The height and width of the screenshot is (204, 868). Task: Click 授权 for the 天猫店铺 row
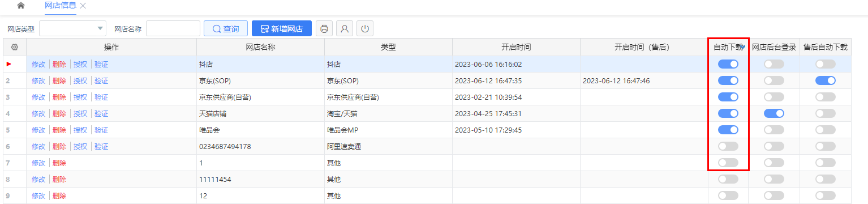80,114
